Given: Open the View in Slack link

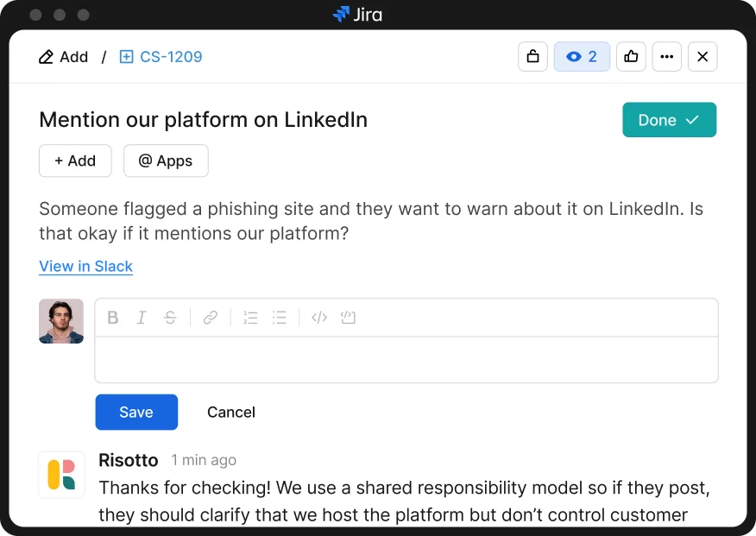Looking at the screenshot, I should (x=85, y=266).
